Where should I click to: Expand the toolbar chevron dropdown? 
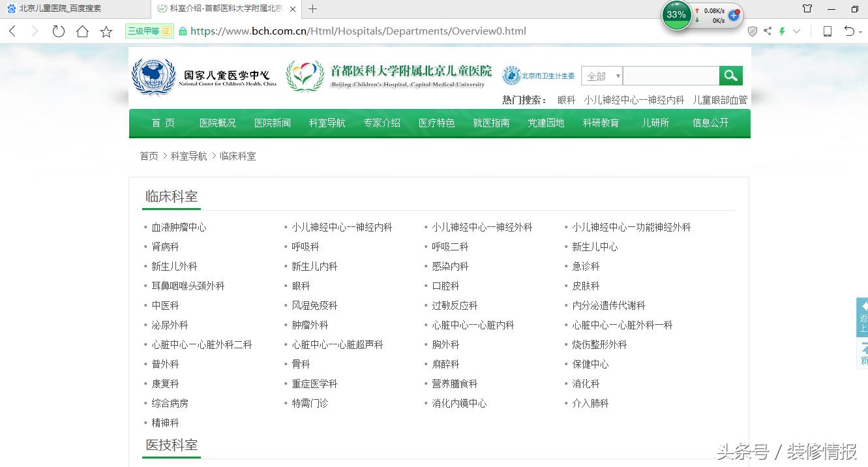[x=795, y=31]
